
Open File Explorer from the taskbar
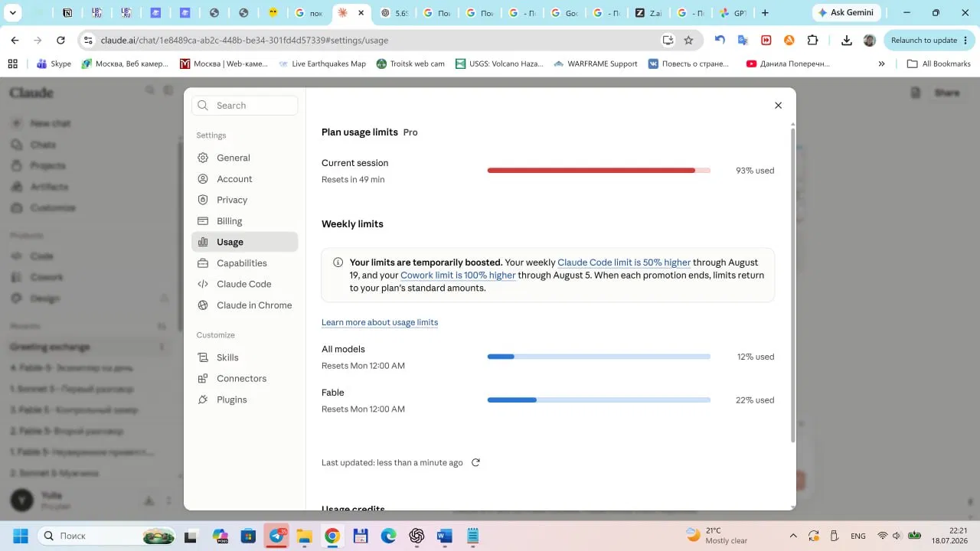tap(304, 536)
